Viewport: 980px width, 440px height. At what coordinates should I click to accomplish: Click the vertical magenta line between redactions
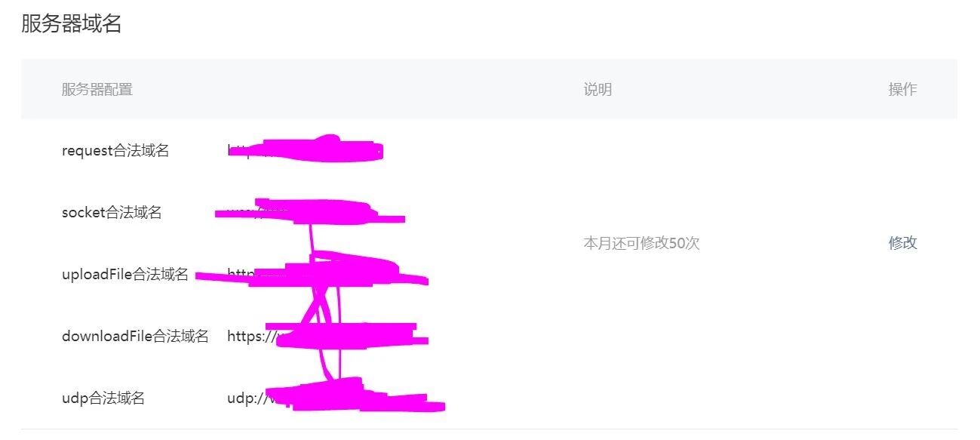[x=310, y=238]
